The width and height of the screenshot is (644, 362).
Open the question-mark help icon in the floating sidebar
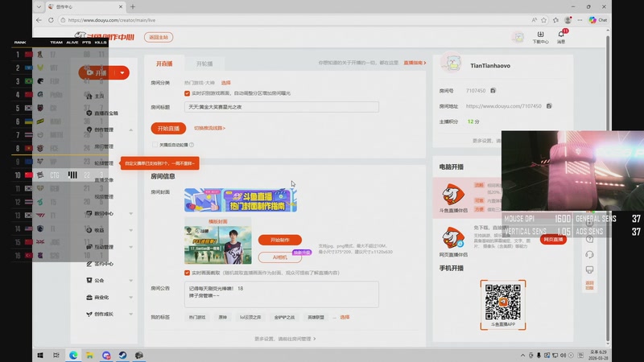click(x=589, y=239)
